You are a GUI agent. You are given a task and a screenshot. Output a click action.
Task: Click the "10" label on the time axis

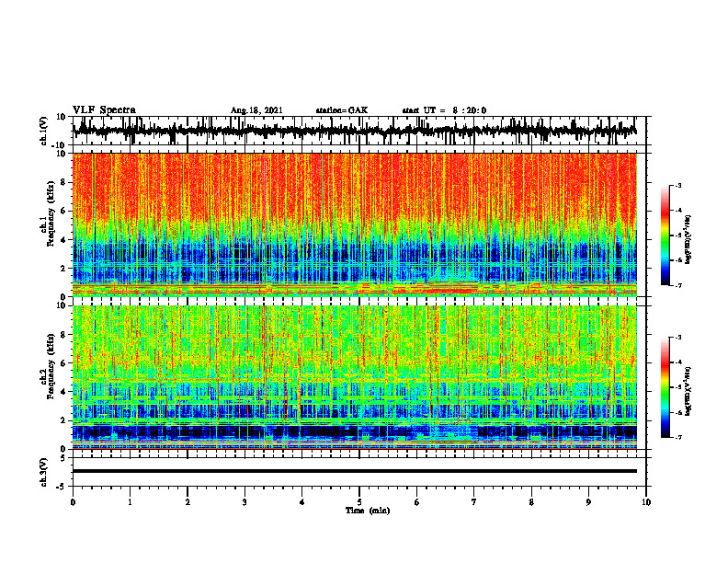pyautogui.click(x=646, y=502)
